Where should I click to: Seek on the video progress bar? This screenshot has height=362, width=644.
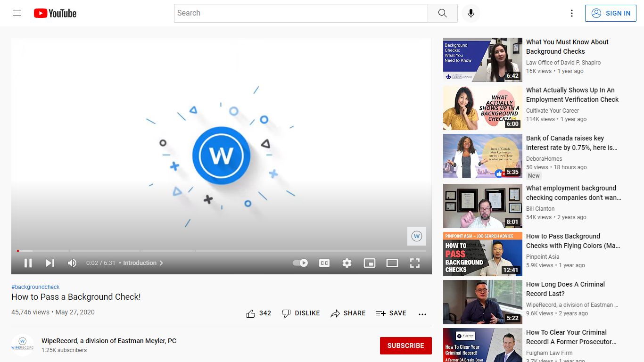point(222,251)
